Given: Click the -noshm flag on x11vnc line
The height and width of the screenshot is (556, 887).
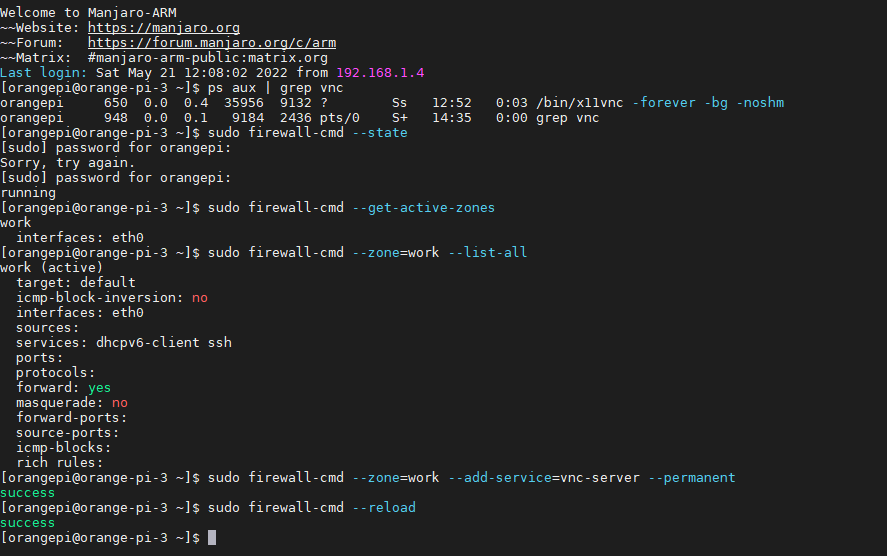Looking at the screenshot, I should click(760, 103).
